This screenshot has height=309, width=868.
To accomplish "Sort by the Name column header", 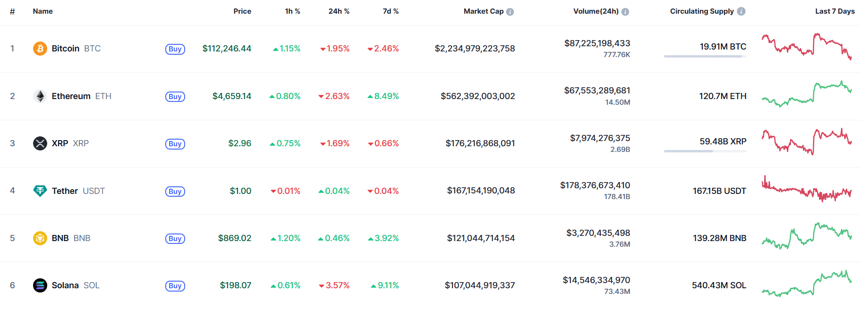I will click(43, 11).
